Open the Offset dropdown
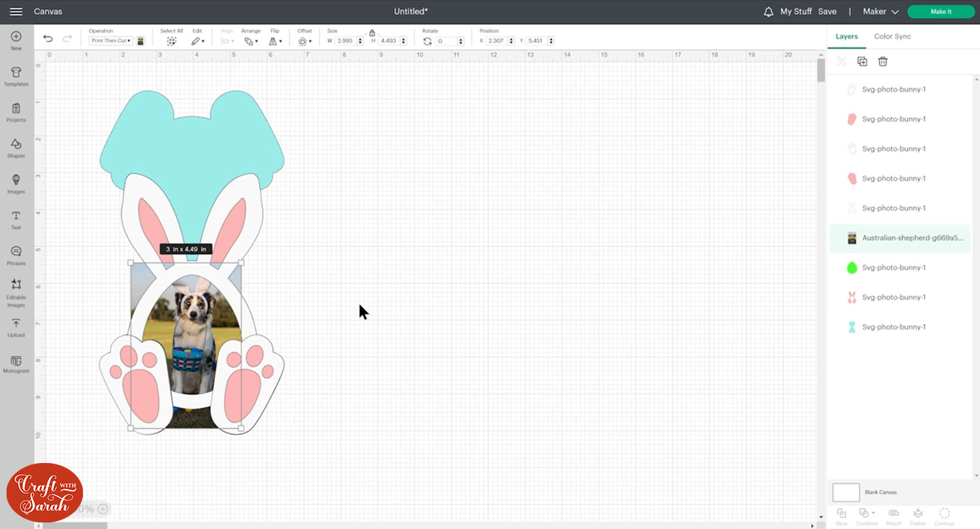Screen dimensions: 980x529 304,41
